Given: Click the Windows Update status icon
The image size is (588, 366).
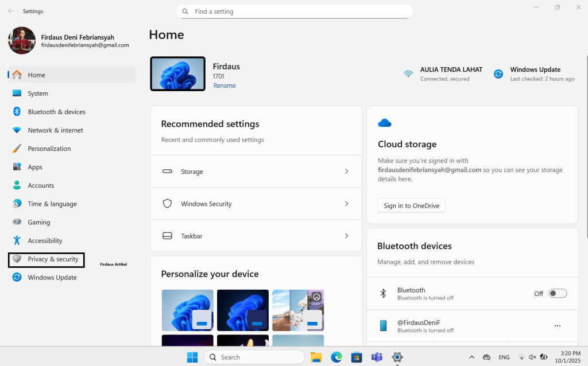Looking at the screenshot, I should (498, 74).
